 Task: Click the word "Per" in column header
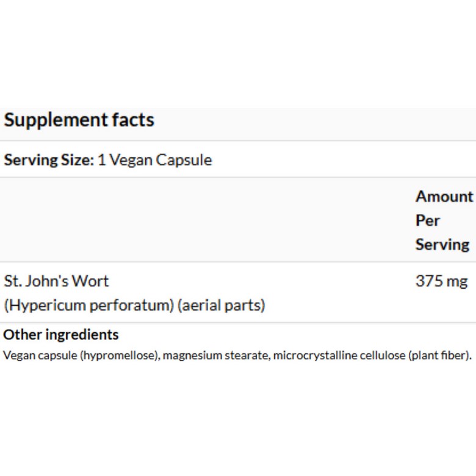(428, 220)
